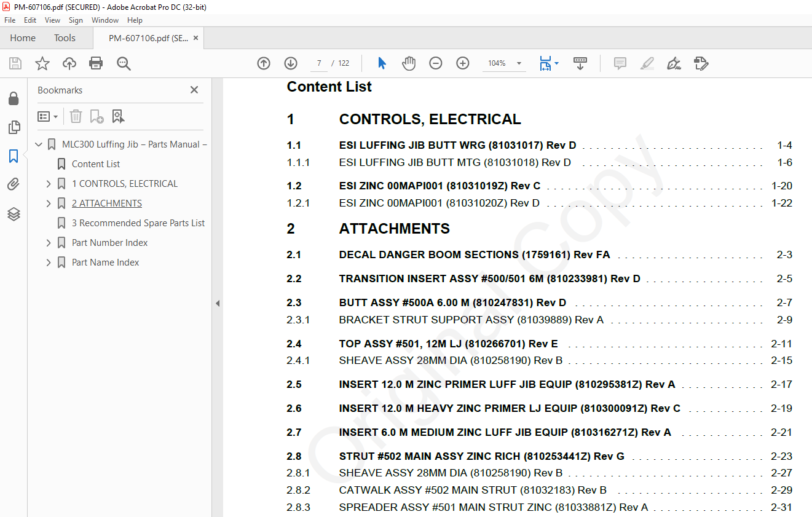Open bookmark options menu dropdown
Image resolution: width=812 pixels, height=517 pixels.
(47, 116)
